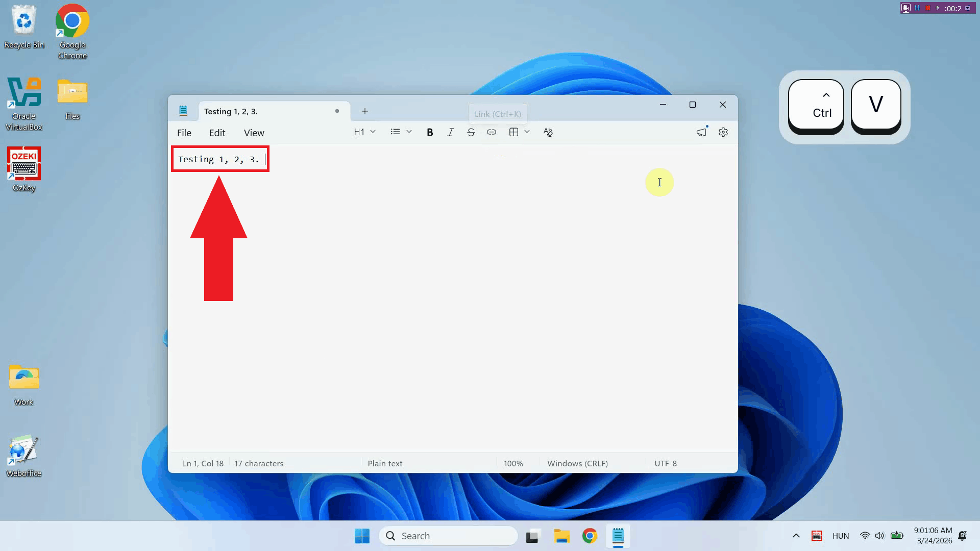The image size is (980, 551).
Task: Click the 17 characters count
Action: 259,463
